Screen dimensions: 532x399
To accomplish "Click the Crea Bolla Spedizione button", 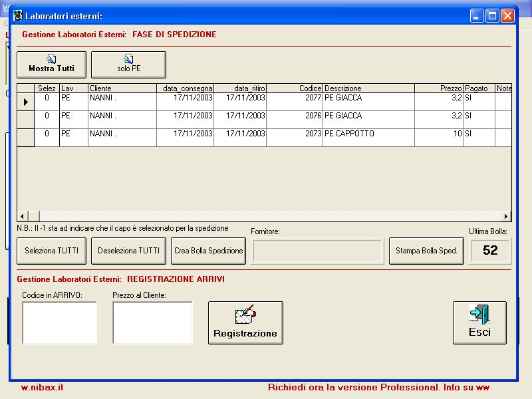I will click(208, 251).
